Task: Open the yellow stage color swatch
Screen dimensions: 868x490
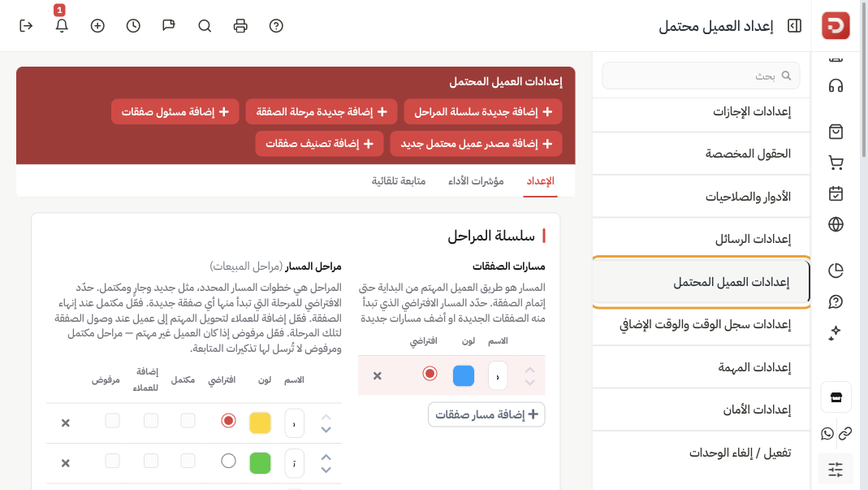Action: tap(260, 423)
